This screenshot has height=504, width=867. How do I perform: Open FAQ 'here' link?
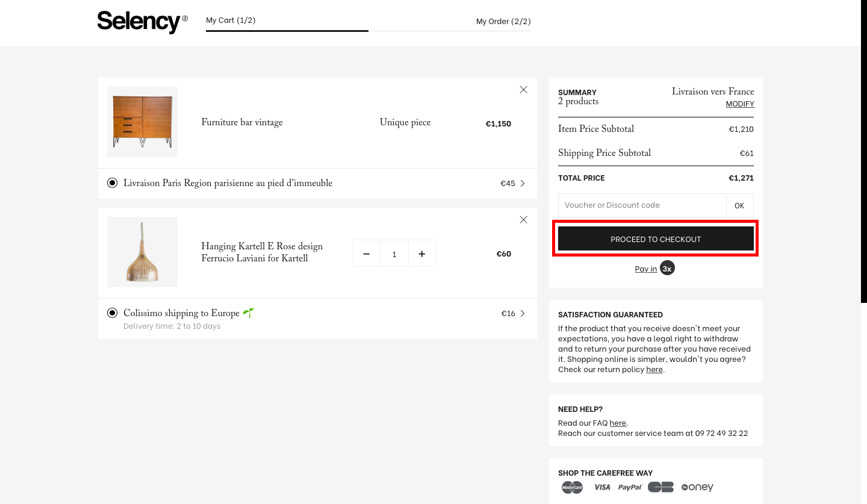[618, 423]
